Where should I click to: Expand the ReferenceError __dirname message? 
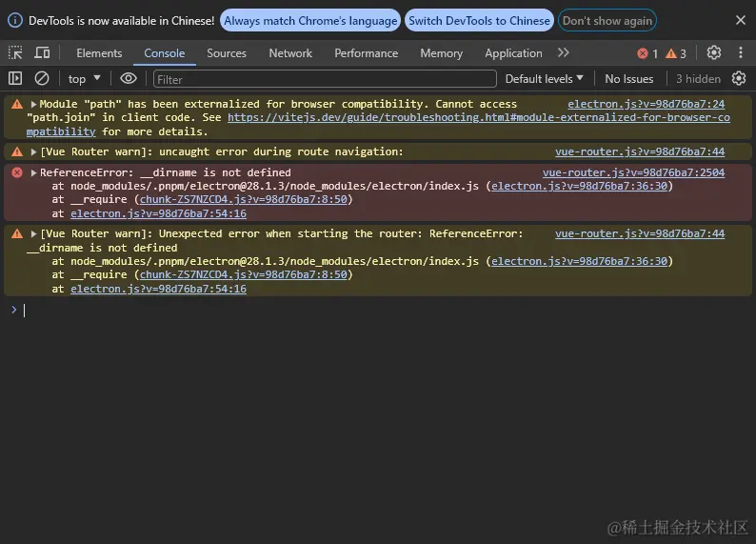click(x=33, y=172)
